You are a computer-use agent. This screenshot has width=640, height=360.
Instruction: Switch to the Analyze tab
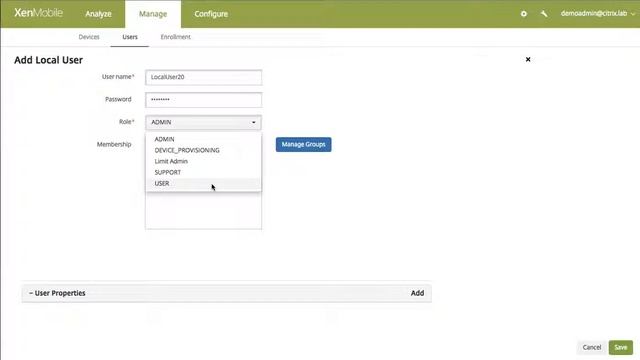(98, 14)
